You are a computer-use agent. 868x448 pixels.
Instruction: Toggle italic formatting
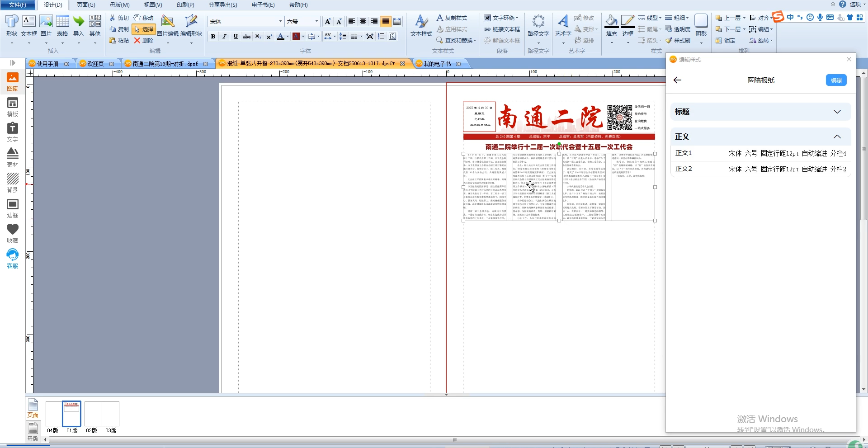click(x=224, y=37)
